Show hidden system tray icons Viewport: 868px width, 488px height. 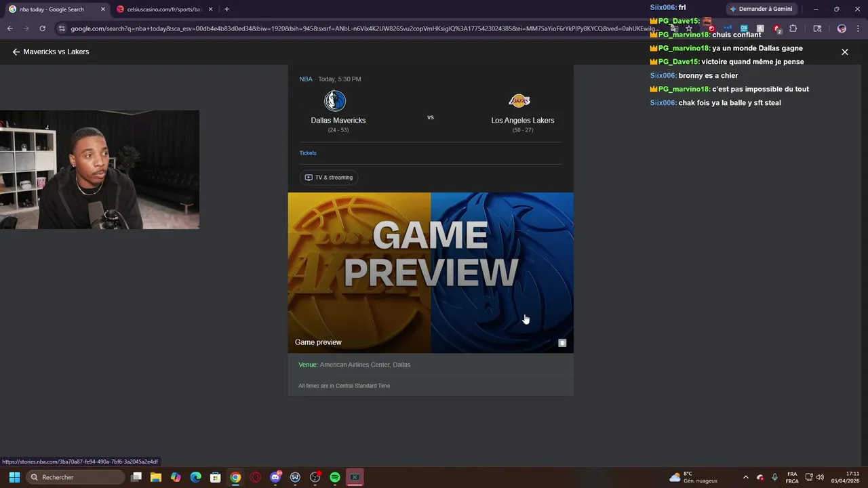point(746,477)
